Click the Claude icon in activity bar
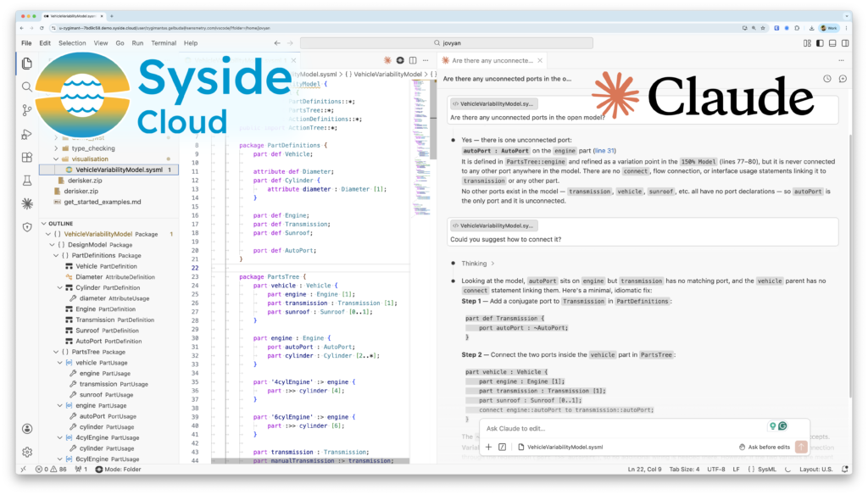The width and height of the screenshot is (868, 495). pyautogui.click(x=27, y=203)
